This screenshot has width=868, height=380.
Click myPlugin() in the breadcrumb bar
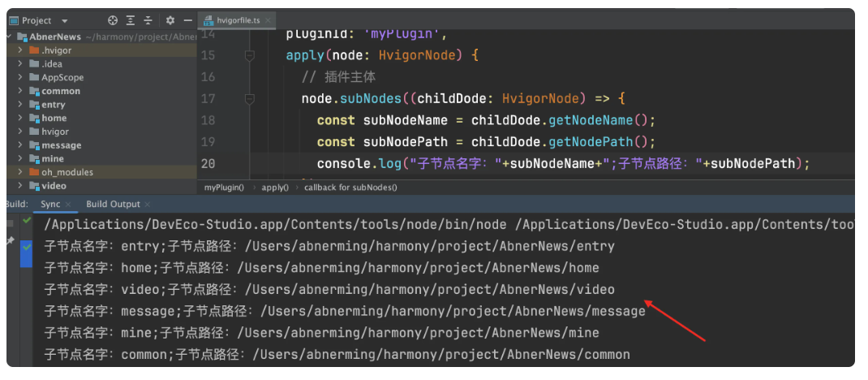coord(223,188)
